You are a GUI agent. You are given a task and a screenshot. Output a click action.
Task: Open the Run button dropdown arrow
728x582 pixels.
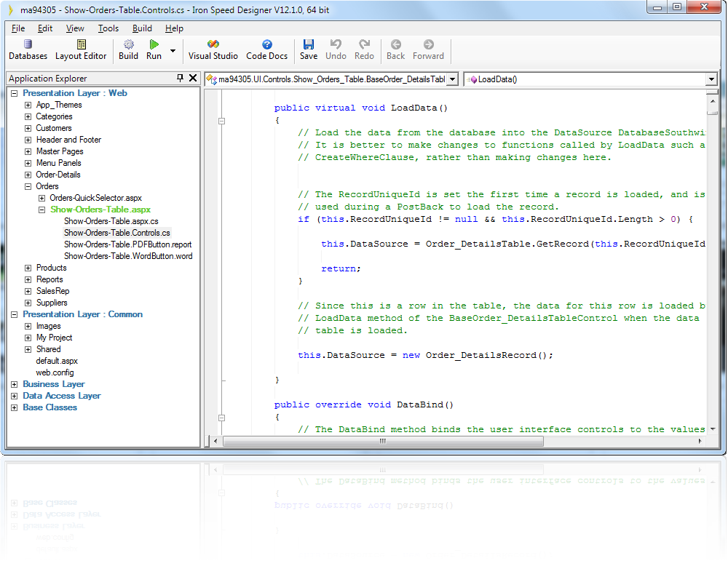coord(171,51)
